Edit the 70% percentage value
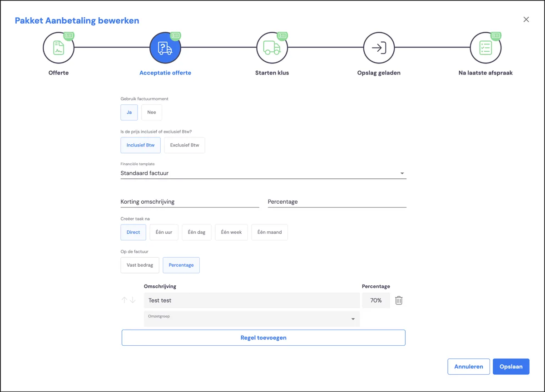Viewport: 545px width, 392px height. (x=376, y=300)
